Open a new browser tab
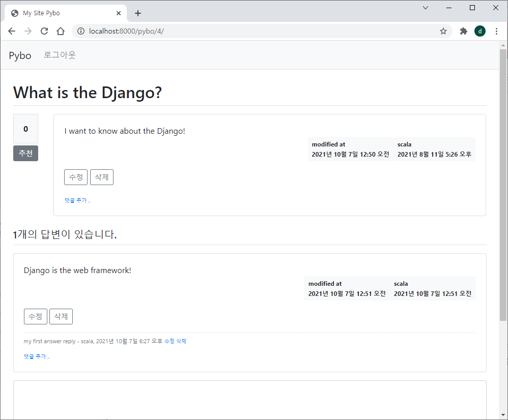The image size is (508, 420). point(138,13)
